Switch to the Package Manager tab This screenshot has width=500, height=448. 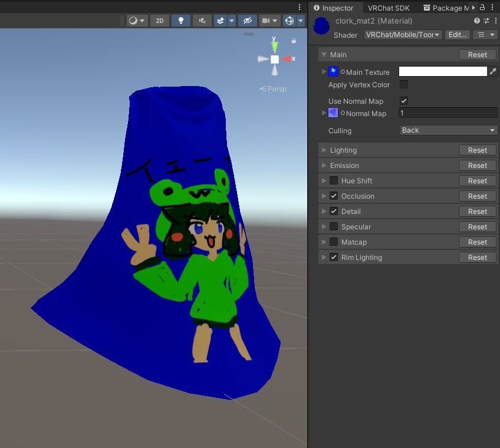click(446, 8)
